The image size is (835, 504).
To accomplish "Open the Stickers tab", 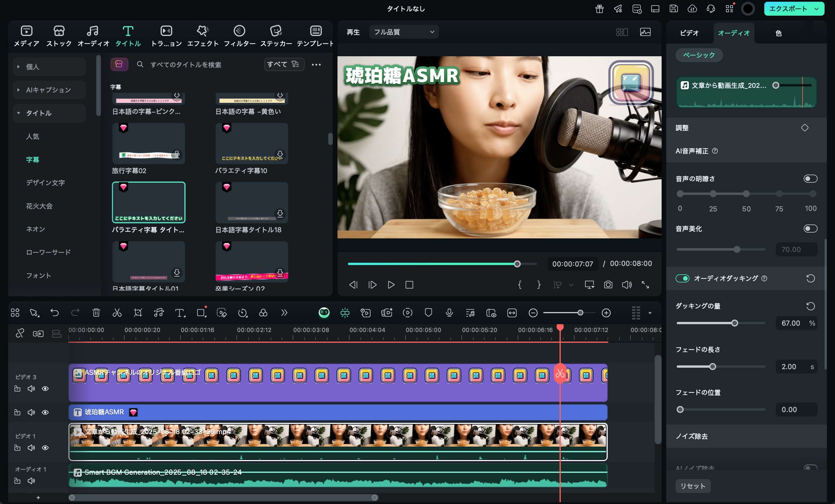I will [276, 36].
